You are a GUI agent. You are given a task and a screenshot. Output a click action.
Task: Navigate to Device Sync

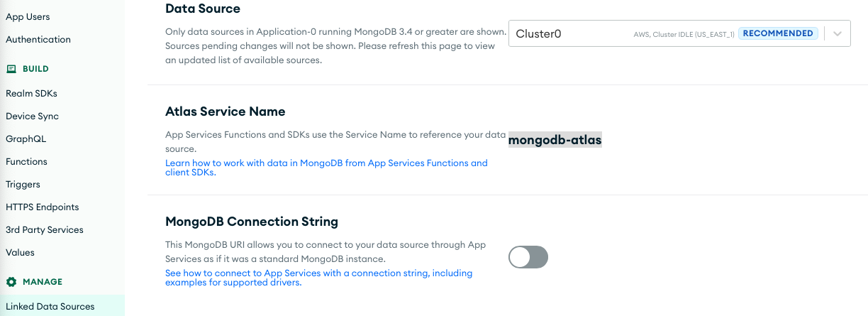click(x=32, y=116)
